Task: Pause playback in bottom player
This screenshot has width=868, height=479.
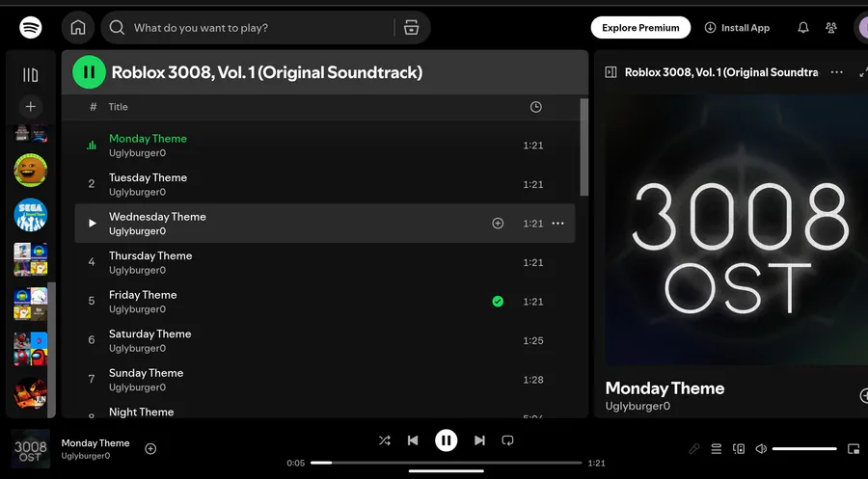Action: coord(446,440)
